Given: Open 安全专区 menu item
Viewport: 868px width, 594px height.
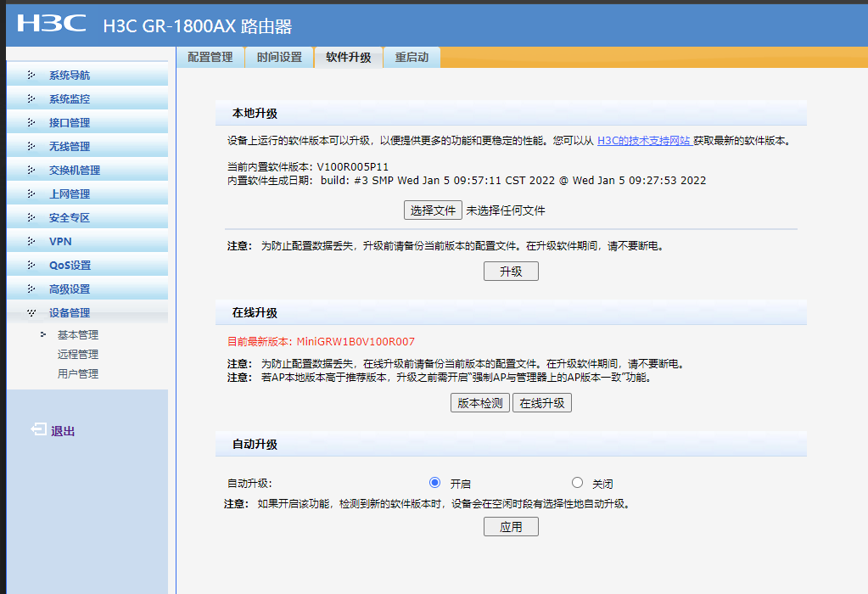Looking at the screenshot, I should 87,217.
